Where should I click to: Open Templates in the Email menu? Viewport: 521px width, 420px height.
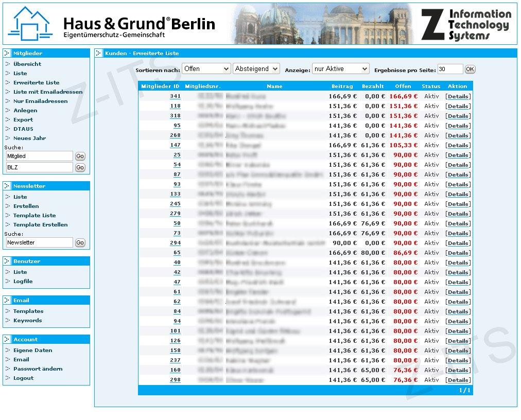(x=28, y=311)
